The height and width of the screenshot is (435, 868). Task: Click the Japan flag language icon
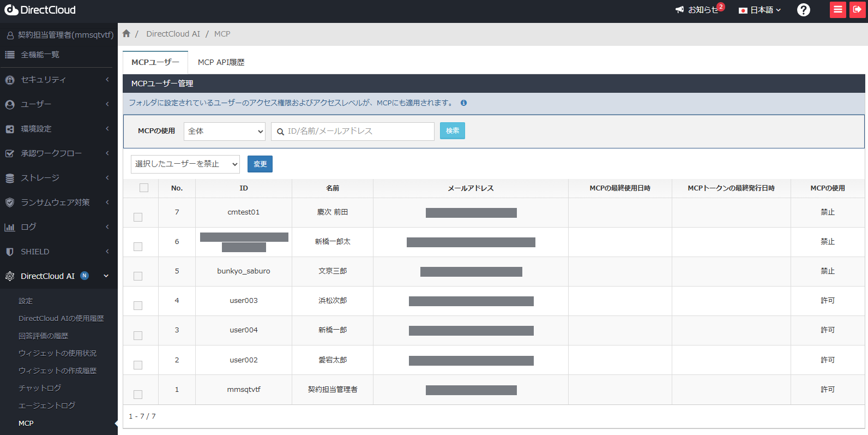pyautogui.click(x=743, y=10)
